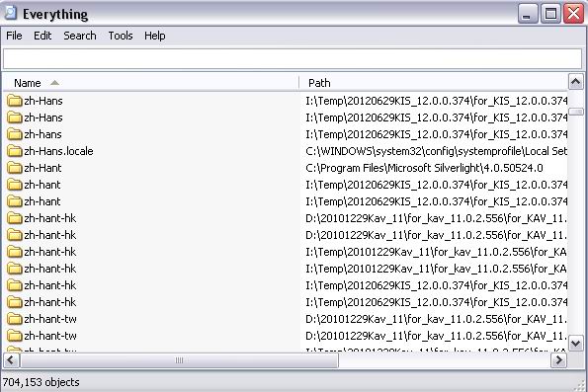The image size is (588, 392).
Task: Select the lowercase zh-hans folder icon
Action: pos(15,134)
